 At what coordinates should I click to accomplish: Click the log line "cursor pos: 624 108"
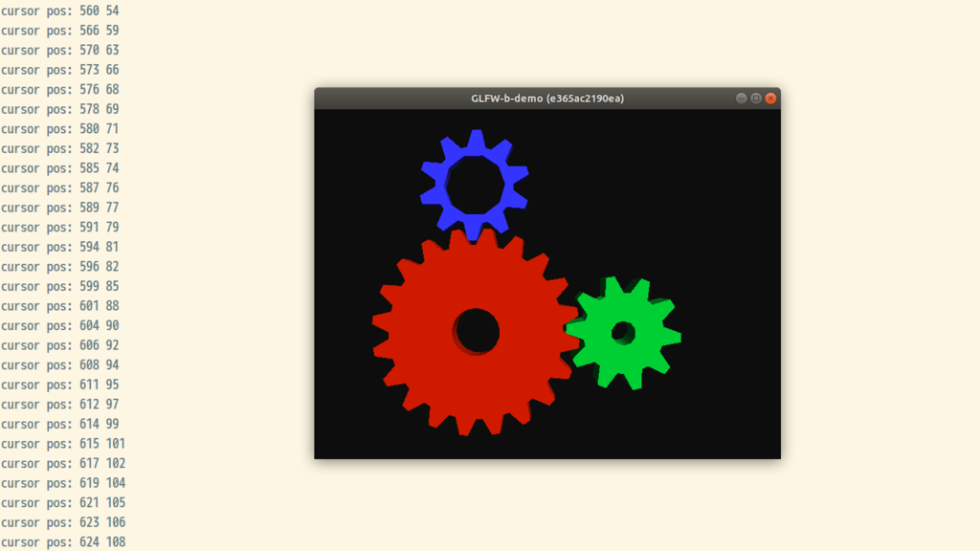coord(63,542)
